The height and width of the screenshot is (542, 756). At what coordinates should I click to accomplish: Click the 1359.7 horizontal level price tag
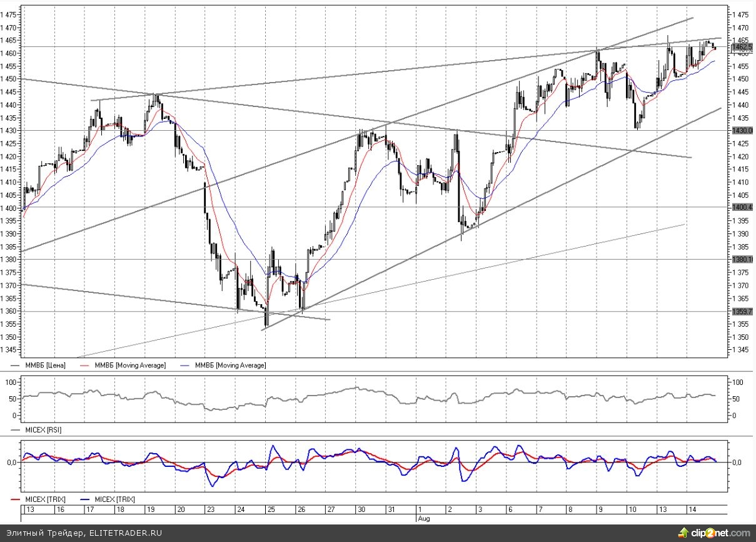click(742, 311)
